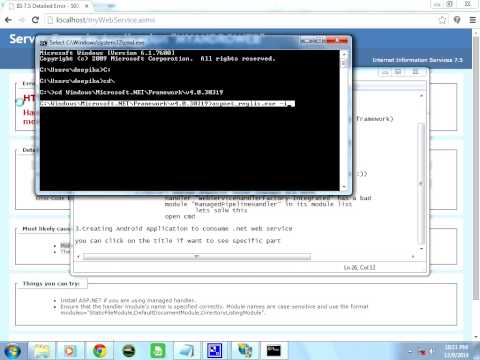Select the IIS 7.5 Detailed Error tab
Image resolution: width=480 pixels, height=360 pixels.
(47, 6)
